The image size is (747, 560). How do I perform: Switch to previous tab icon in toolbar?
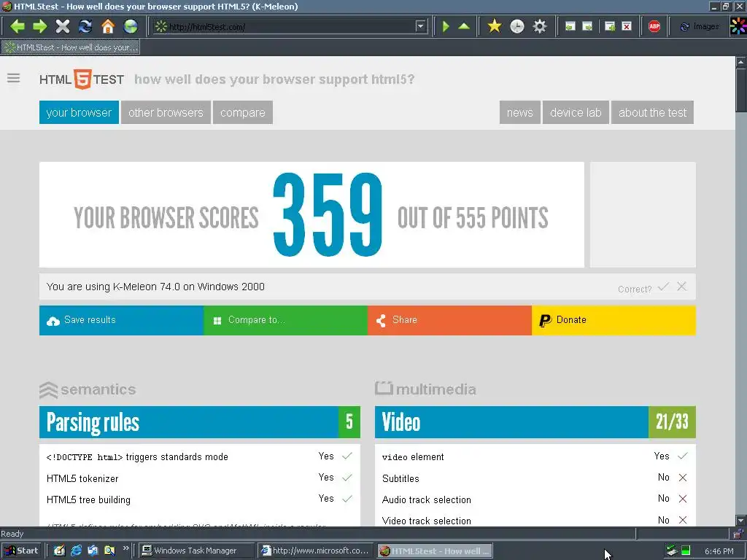(x=570, y=27)
